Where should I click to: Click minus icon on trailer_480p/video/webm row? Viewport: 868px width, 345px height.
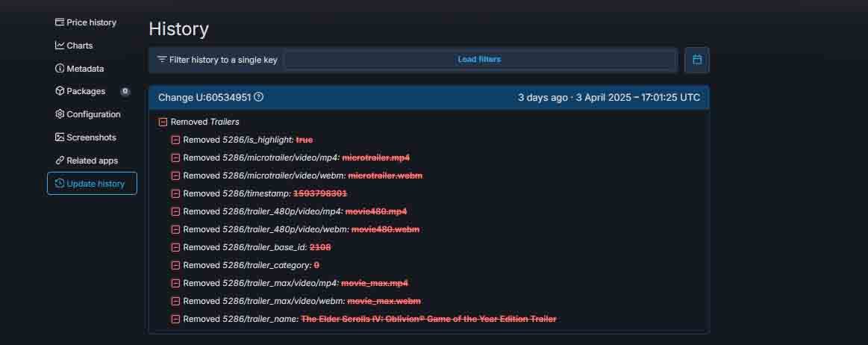click(175, 229)
